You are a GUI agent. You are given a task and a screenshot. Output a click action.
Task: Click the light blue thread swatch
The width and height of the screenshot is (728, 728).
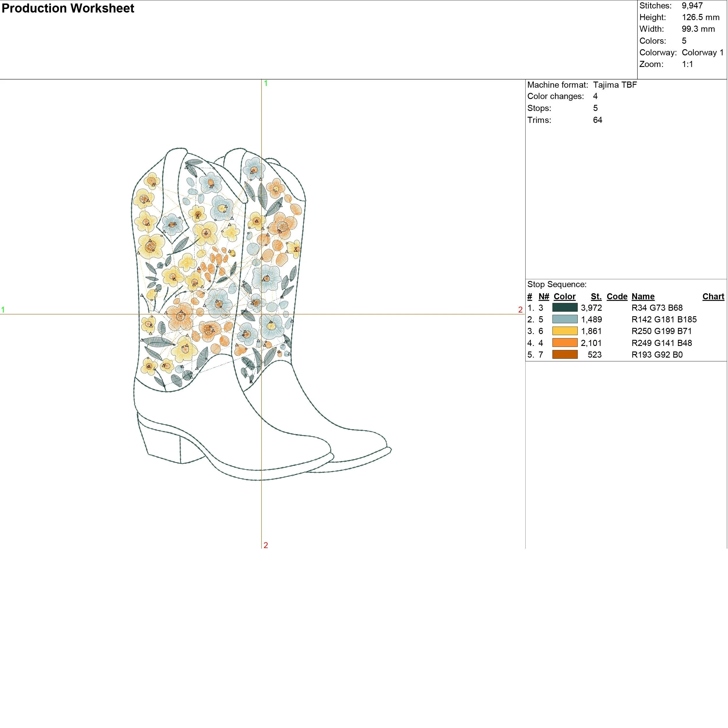point(565,319)
